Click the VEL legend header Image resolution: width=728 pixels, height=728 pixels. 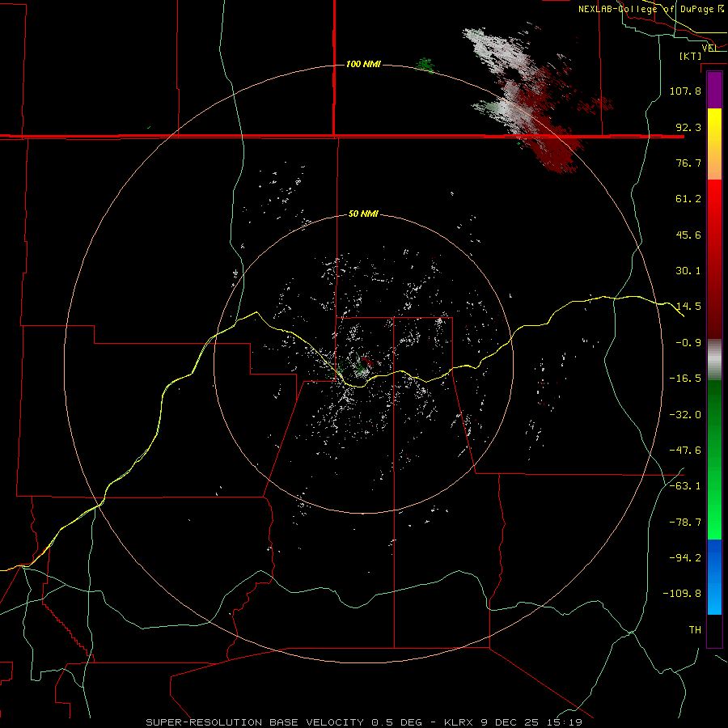click(710, 48)
